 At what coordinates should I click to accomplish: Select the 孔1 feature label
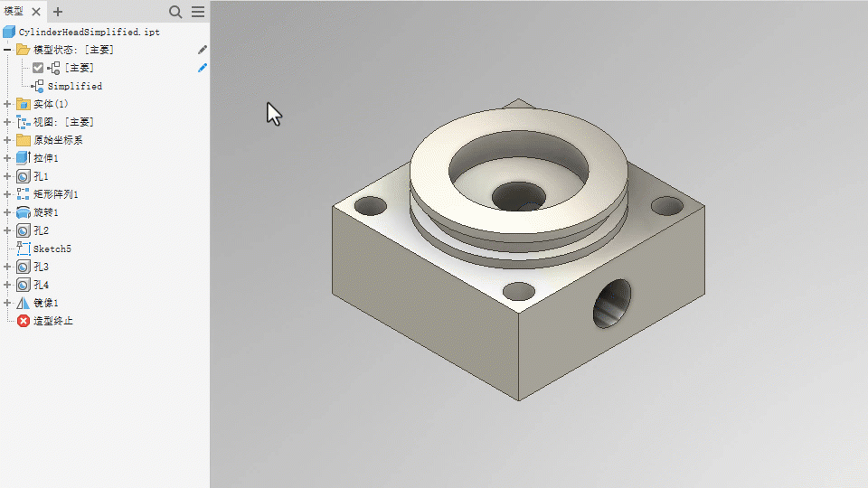(x=41, y=176)
